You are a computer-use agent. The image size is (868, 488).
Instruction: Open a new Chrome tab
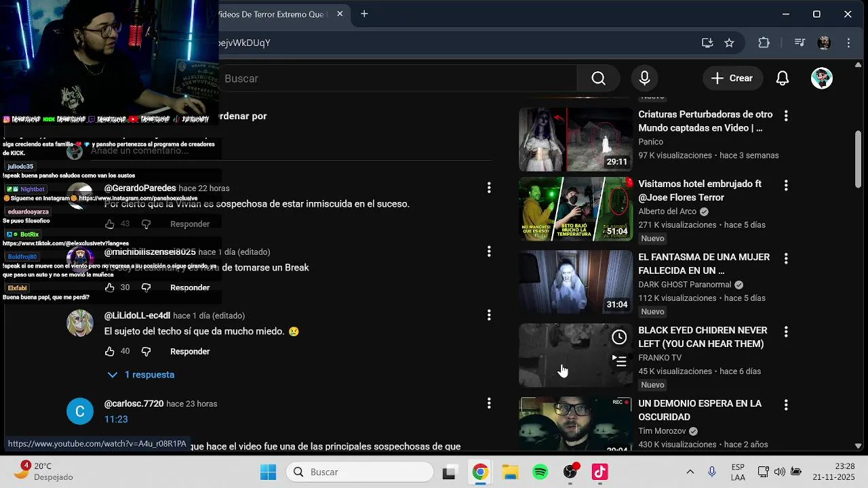pyautogui.click(x=364, y=14)
